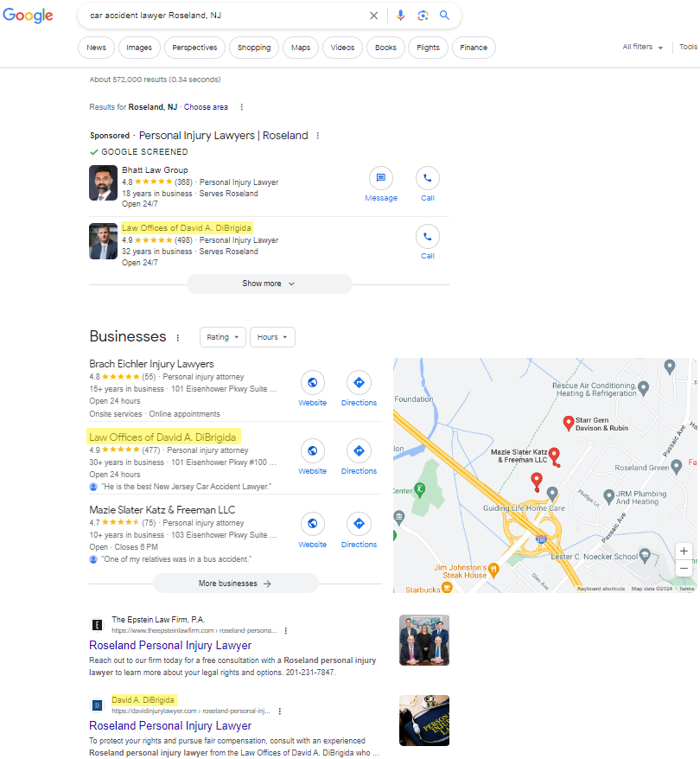Get directions to Brach Eichler Injury Lawyers
Viewport: 700px width, 759px height.
[359, 382]
